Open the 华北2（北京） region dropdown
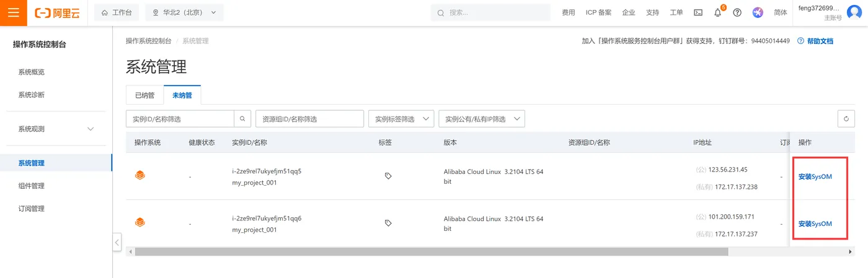Image resolution: width=868 pixels, height=278 pixels. pyautogui.click(x=184, y=12)
